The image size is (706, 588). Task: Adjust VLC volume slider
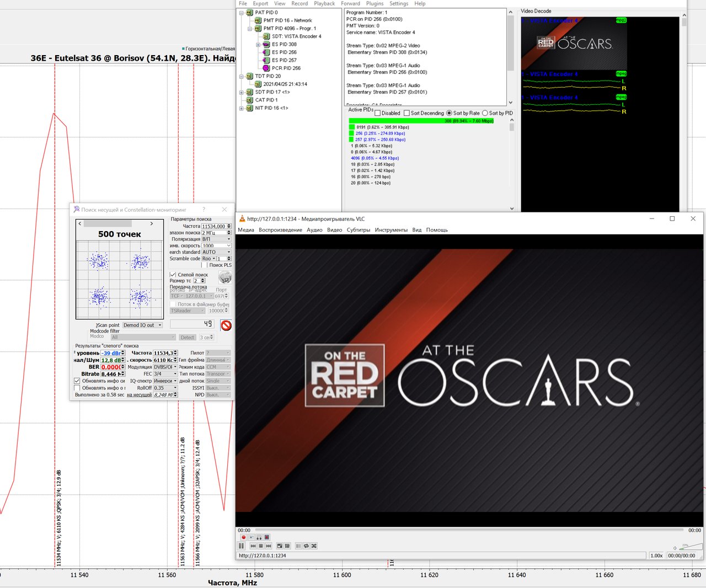point(689,547)
